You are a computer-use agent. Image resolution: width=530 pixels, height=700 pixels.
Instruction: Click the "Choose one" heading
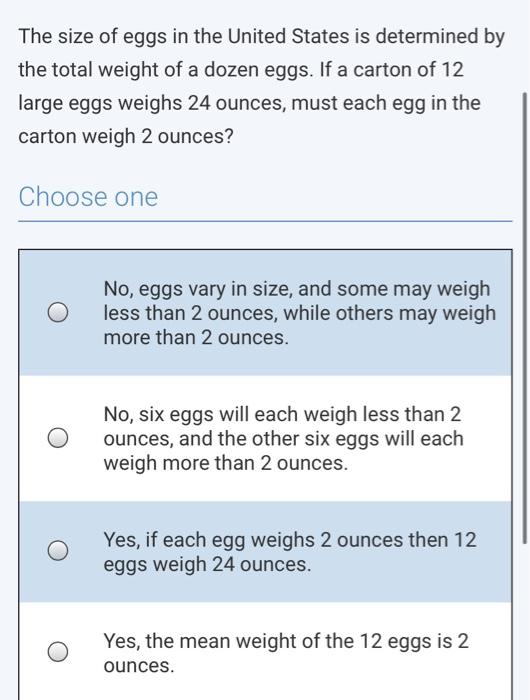pyautogui.click(x=88, y=197)
